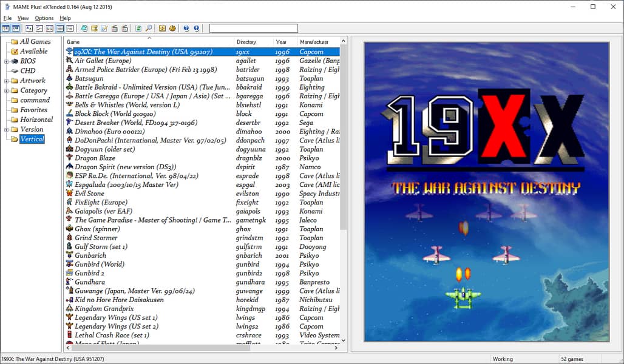
Task: Click the yellow folder toolbar icon
Action: [x=94, y=29]
